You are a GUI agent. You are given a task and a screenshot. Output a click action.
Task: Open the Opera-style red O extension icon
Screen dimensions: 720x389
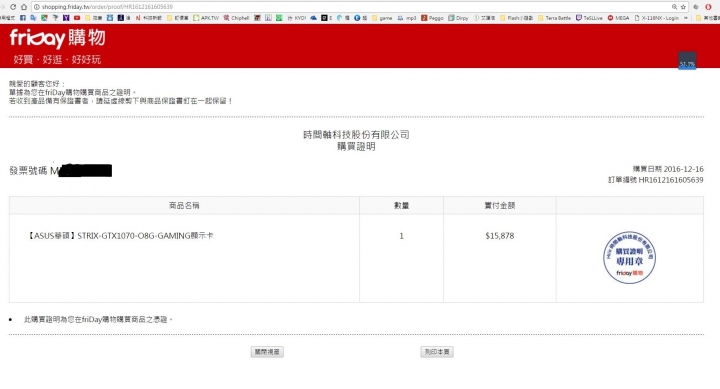point(708,7)
